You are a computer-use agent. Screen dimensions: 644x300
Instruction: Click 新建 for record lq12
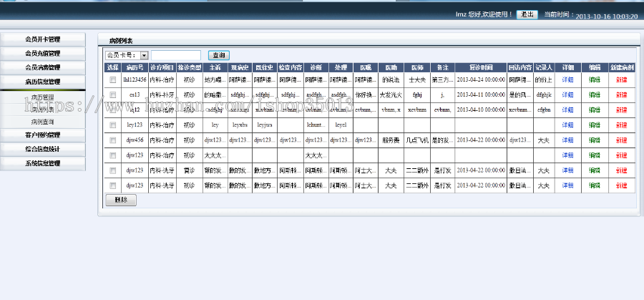tap(622, 110)
